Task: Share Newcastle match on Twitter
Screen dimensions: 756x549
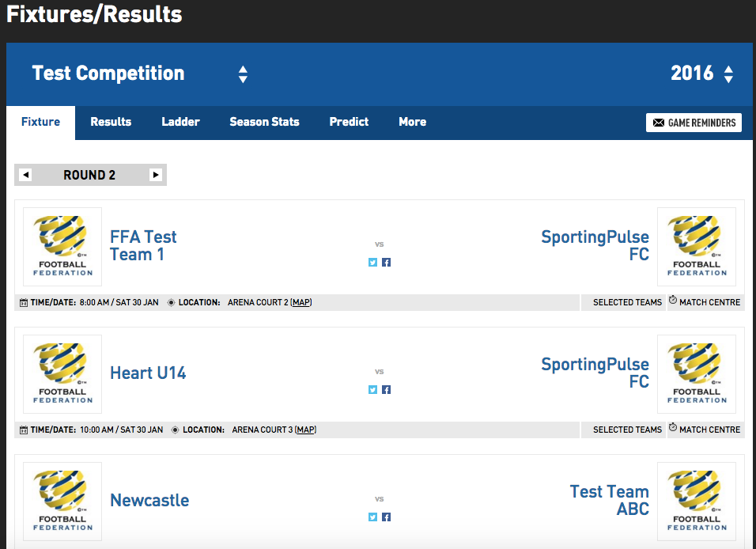Action: pos(372,517)
